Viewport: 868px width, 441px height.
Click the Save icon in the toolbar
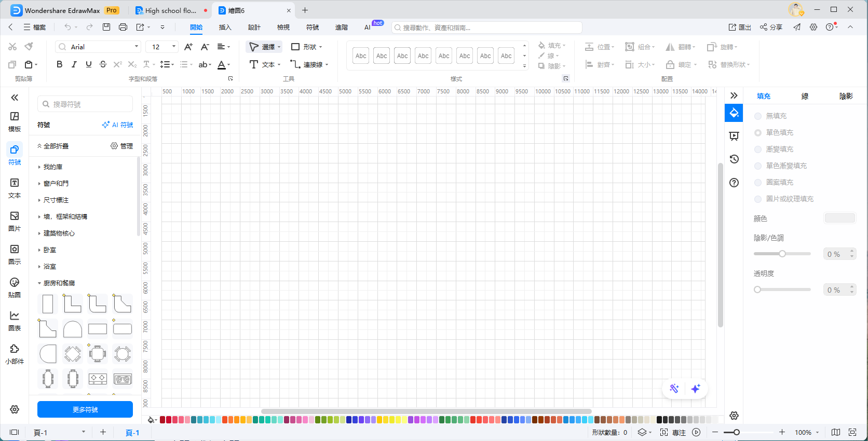point(106,27)
